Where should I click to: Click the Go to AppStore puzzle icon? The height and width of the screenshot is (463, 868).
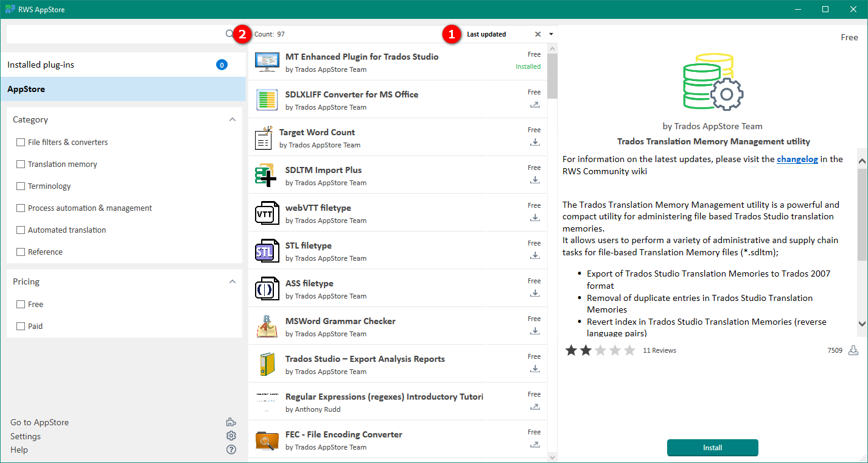[x=231, y=422]
